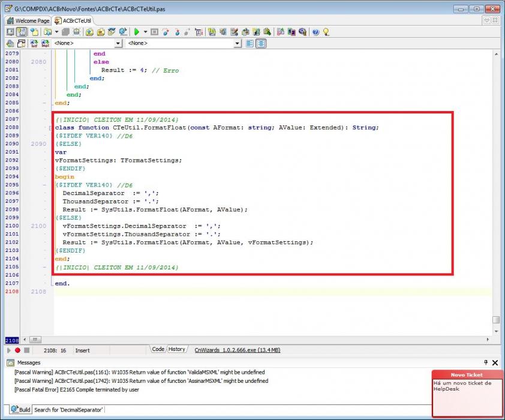The width and height of the screenshot is (505, 420).
Task: Click the Open Project dropdown arrow
Action: click(x=57, y=32)
